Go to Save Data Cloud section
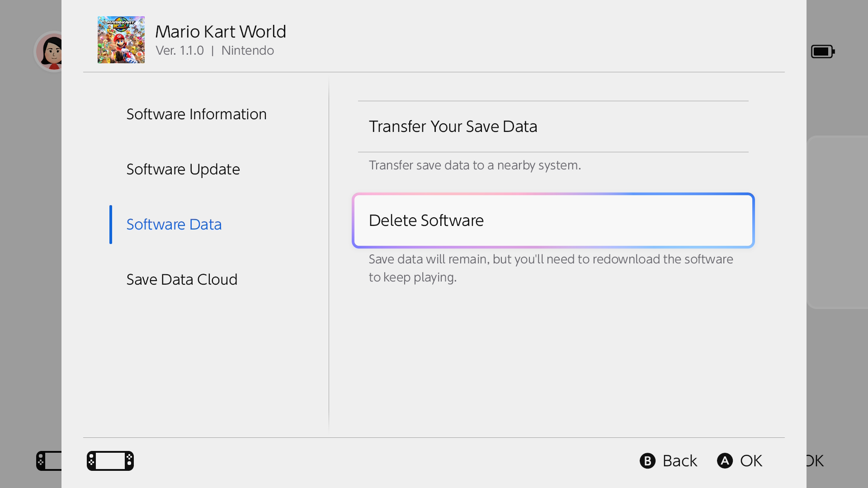The width and height of the screenshot is (868, 488). pos(182,279)
